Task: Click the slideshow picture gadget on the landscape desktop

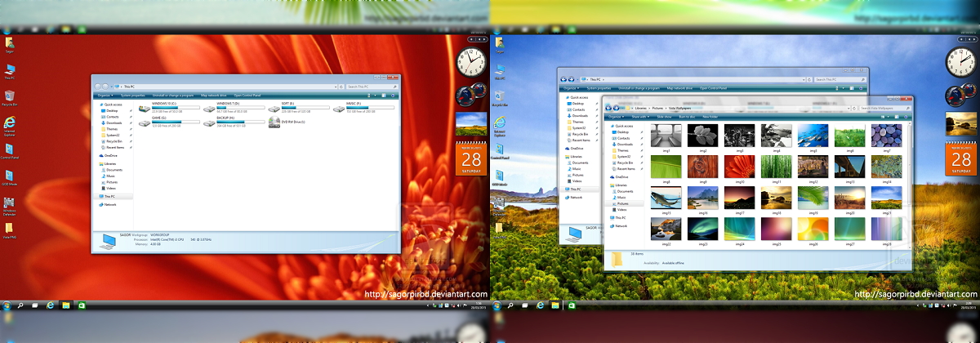Action: pos(960,124)
